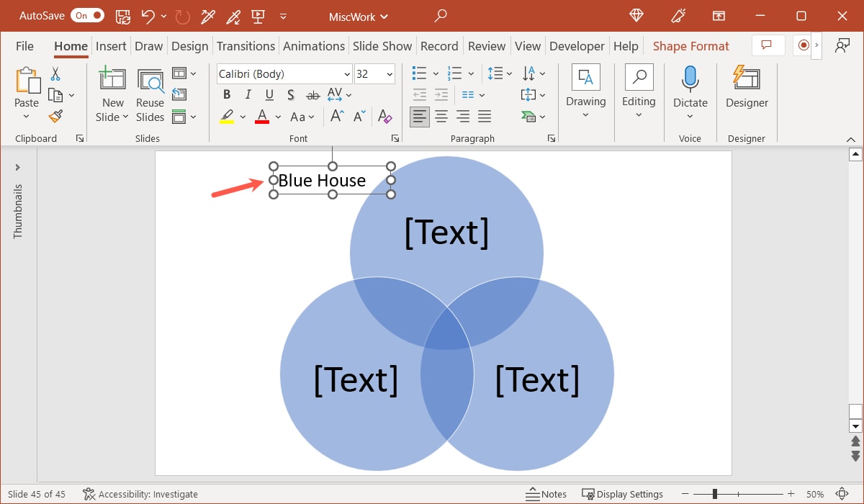Expand the Thumbnails sidebar
Viewport: 864px width, 504px height.
(x=17, y=168)
